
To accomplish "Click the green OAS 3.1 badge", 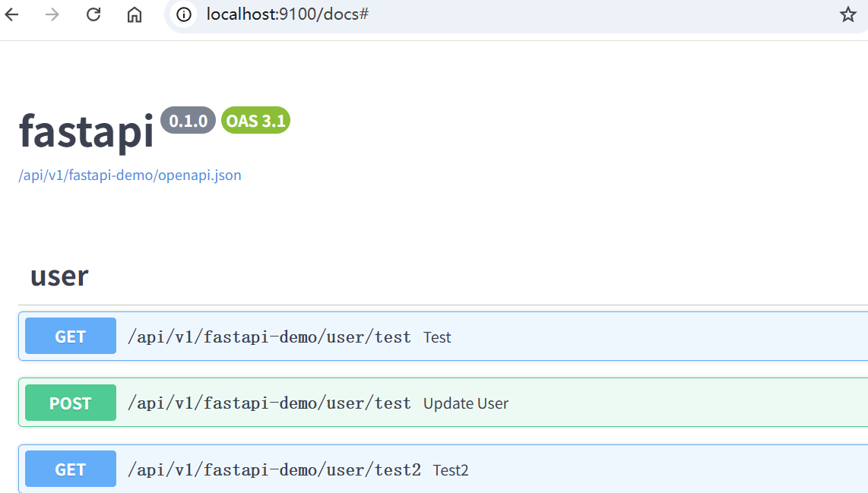I will click(x=255, y=121).
